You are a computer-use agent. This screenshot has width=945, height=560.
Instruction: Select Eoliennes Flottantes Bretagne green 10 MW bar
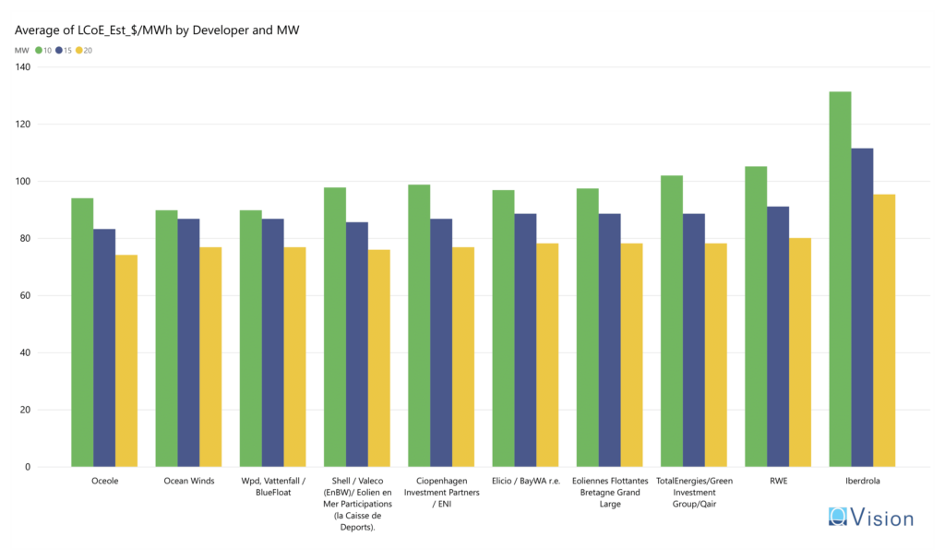pyautogui.click(x=588, y=328)
